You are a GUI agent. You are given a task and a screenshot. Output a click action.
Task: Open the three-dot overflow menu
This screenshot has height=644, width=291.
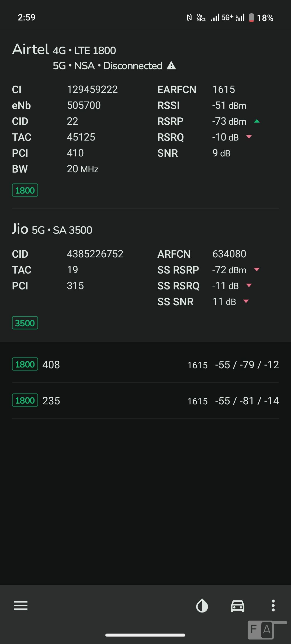(x=273, y=605)
